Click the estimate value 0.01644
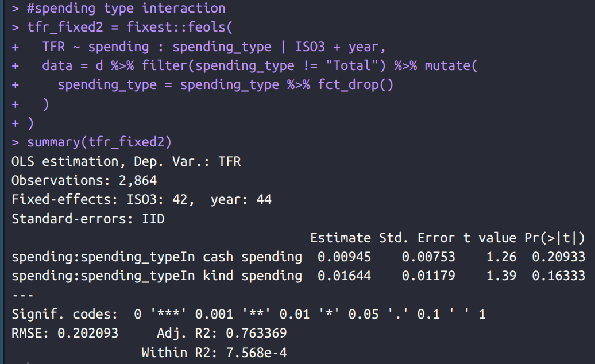Viewport: 595px width, 364px height. tap(344, 276)
